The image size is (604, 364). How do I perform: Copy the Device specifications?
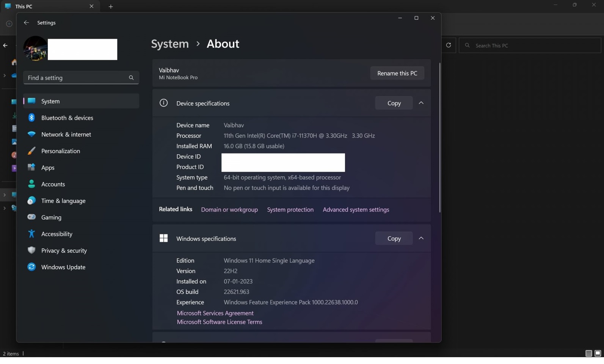point(394,103)
